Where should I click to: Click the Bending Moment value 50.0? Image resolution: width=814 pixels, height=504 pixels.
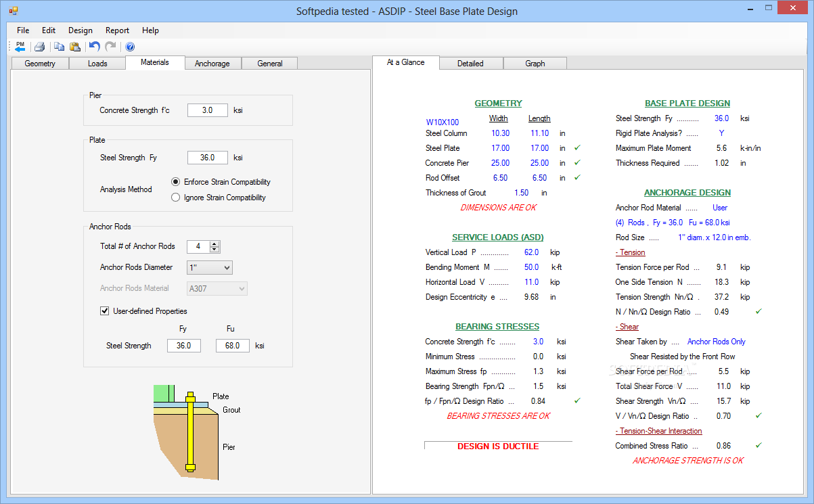click(x=531, y=267)
